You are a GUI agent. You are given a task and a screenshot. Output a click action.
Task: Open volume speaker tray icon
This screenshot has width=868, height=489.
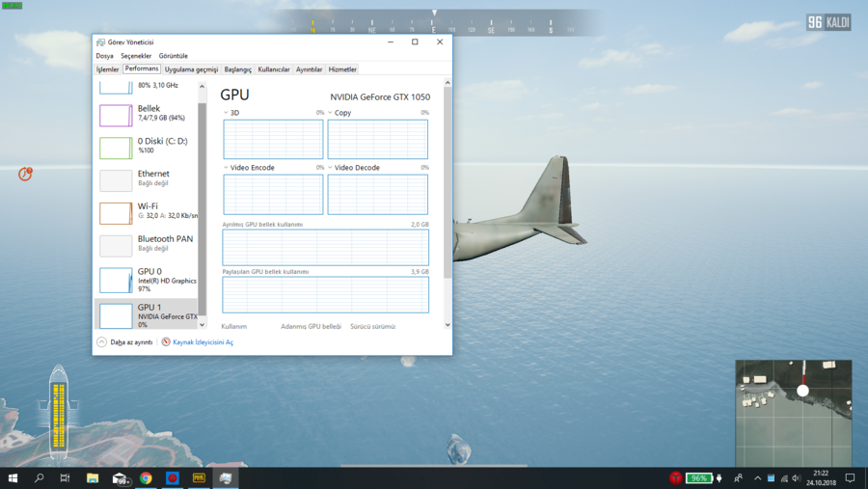click(797, 478)
